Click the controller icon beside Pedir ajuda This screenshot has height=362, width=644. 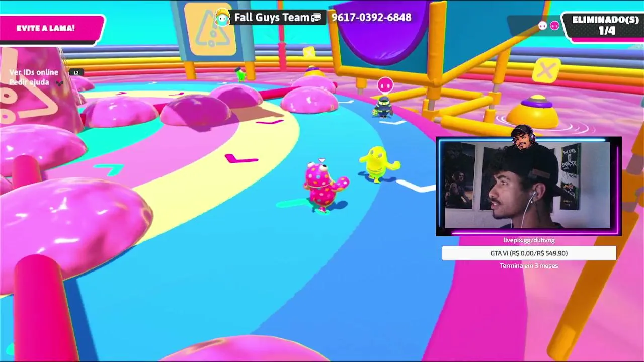pos(60,83)
